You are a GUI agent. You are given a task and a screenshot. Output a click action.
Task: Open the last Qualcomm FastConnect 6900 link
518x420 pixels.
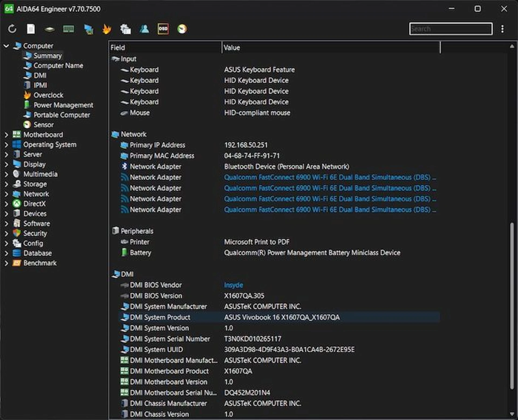pyautogui.click(x=330, y=210)
